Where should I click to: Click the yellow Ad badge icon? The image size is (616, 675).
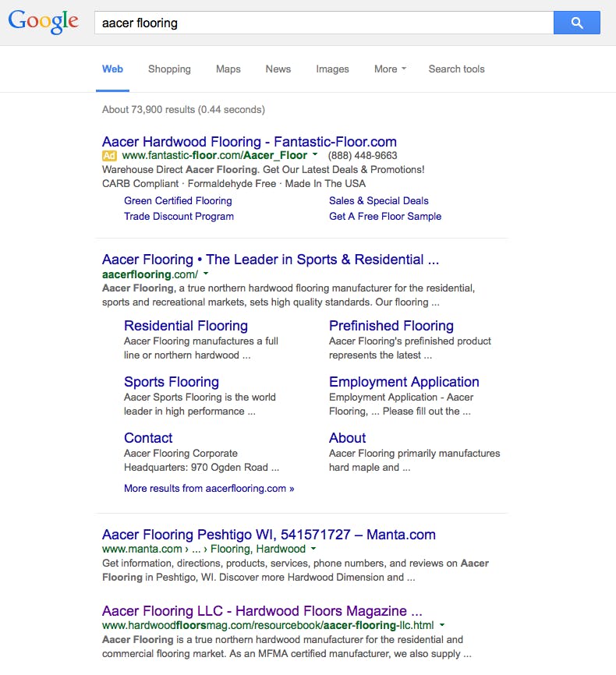point(109,155)
